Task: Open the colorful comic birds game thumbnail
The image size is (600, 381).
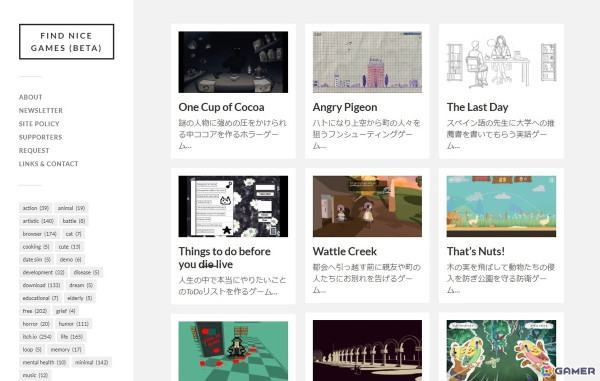Action: [501, 351]
